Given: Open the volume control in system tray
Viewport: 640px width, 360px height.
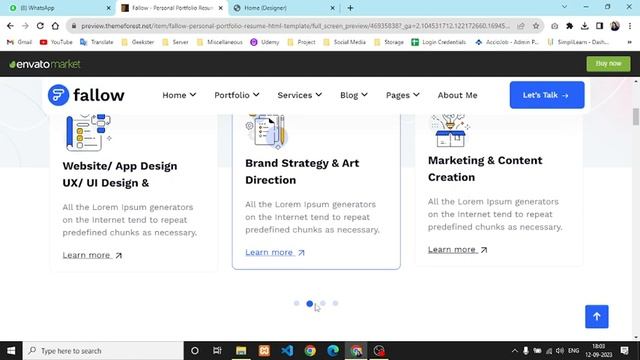Looking at the screenshot, I should [560, 351].
